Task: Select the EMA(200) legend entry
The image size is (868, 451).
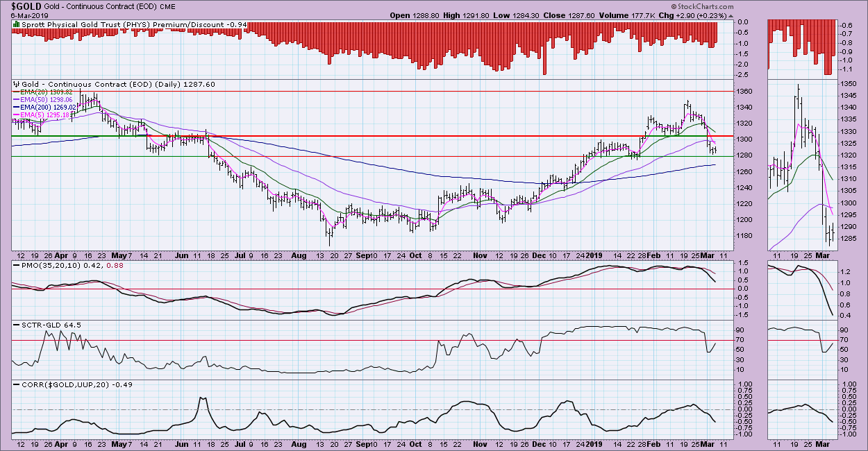Action: click(x=49, y=107)
